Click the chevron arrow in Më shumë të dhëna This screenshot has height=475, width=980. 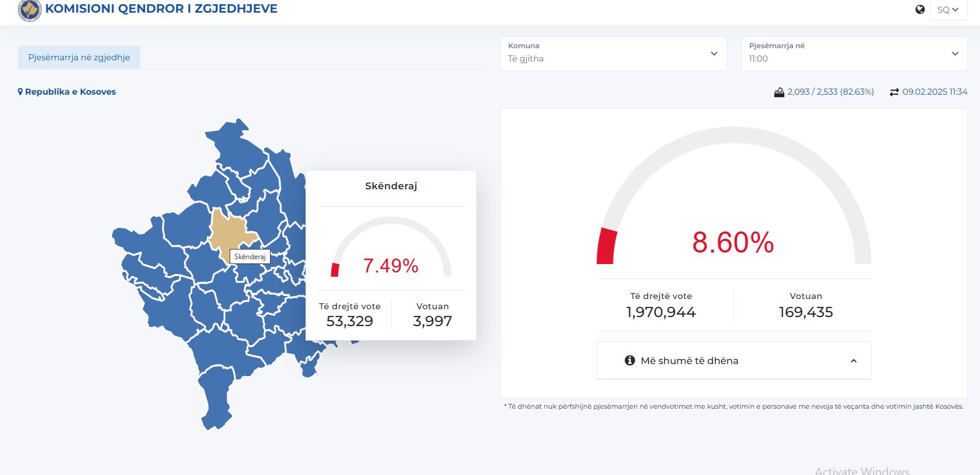coord(853,360)
